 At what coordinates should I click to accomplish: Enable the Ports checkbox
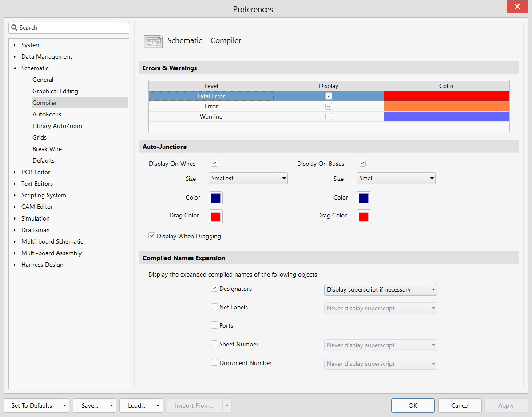214,325
